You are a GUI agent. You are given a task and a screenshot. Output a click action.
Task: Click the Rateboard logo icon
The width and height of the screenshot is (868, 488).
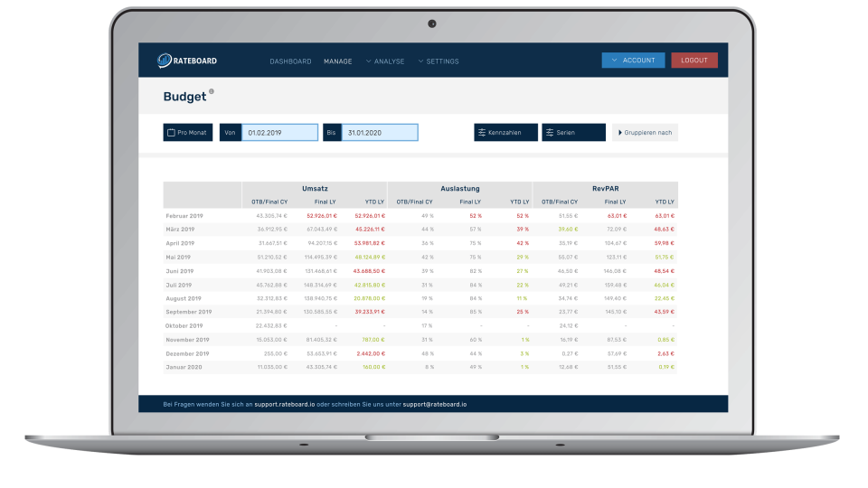[x=165, y=61]
